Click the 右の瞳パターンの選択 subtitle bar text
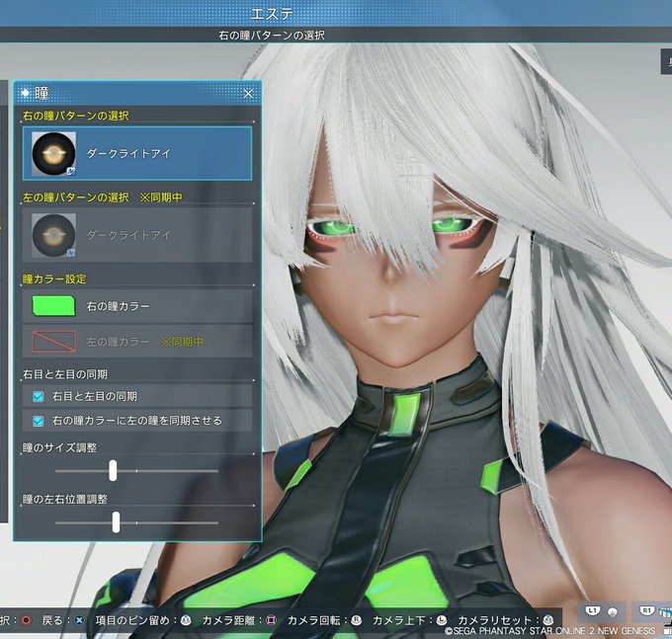 (272, 36)
